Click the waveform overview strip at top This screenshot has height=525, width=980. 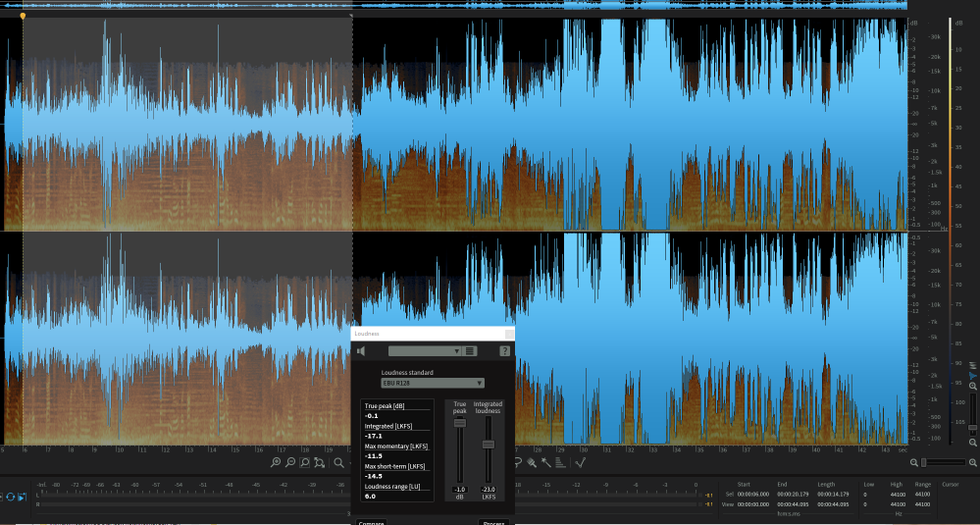coord(455,5)
